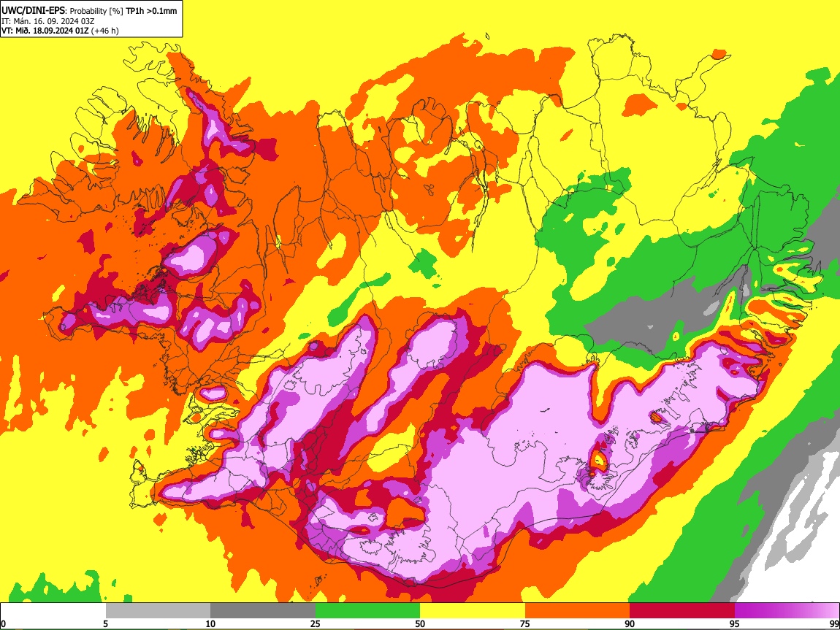Viewport: 840px width, 630px height.
Task: Click the magenta-pink 95–99% legend gradient band
Action: coord(787,611)
